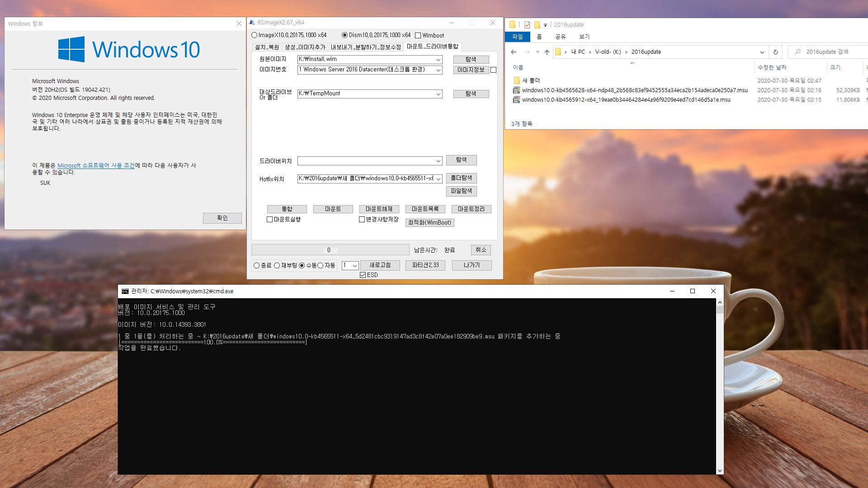Click 마운트목록 button
Viewport: 868px width, 488px height.
pos(425,209)
